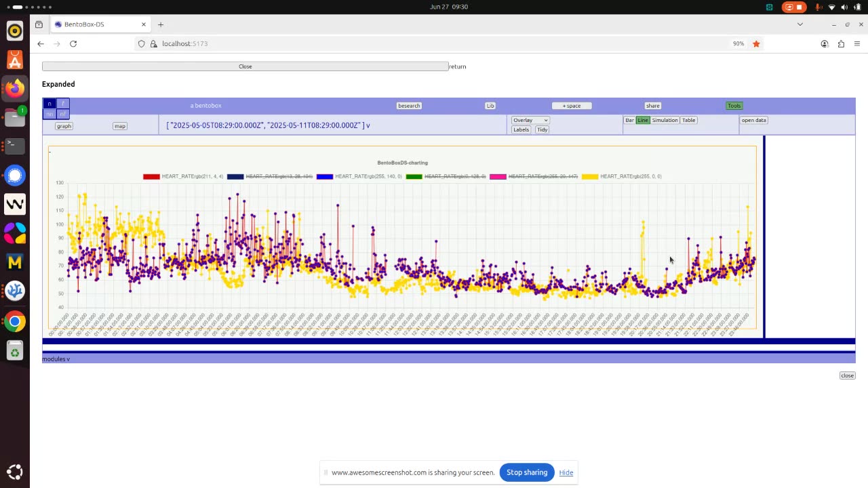Launch Ubuntu Software from the dock
The width and height of the screenshot is (868, 488).
(x=15, y=60)
